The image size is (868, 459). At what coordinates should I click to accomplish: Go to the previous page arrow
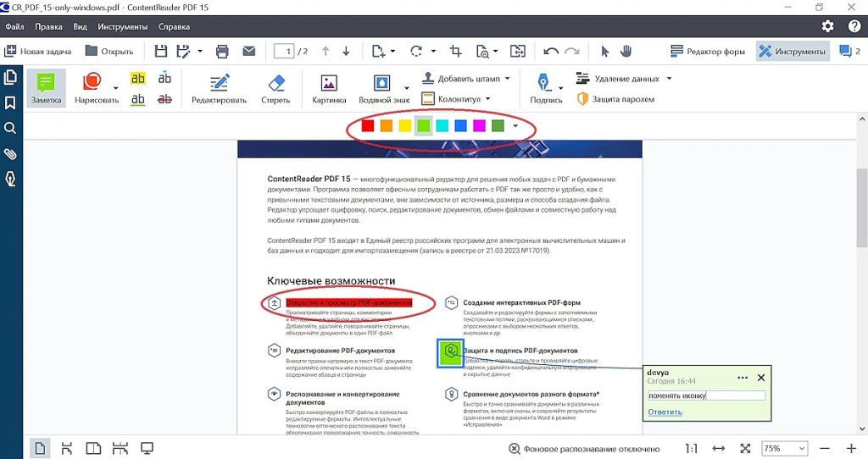tap(325, 52)
